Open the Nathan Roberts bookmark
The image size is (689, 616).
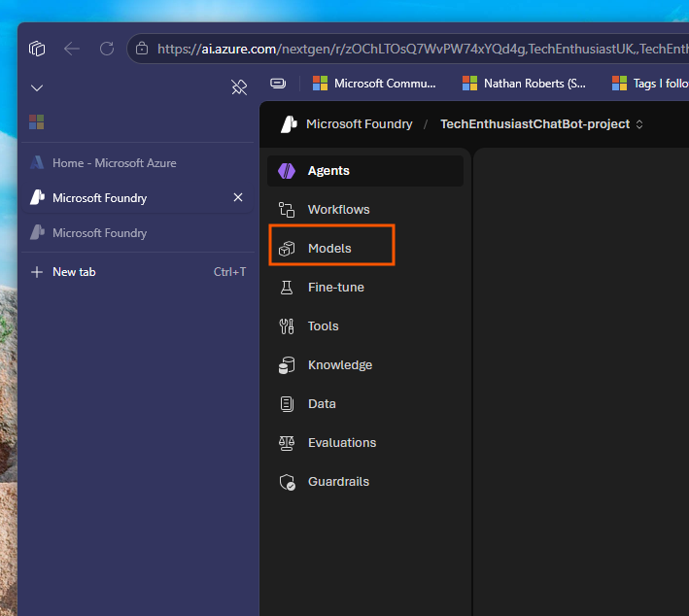click(524, 83)
